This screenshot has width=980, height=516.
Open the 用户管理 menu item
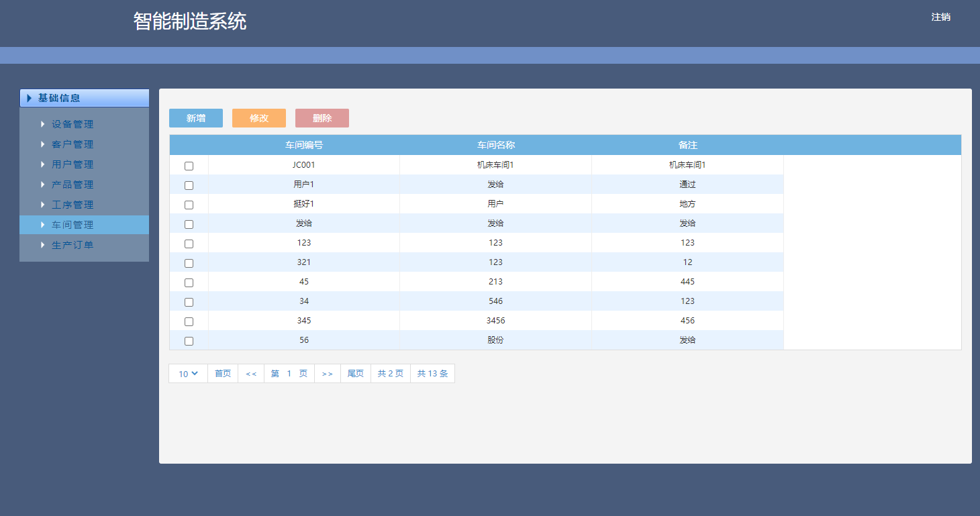[72, 164]
